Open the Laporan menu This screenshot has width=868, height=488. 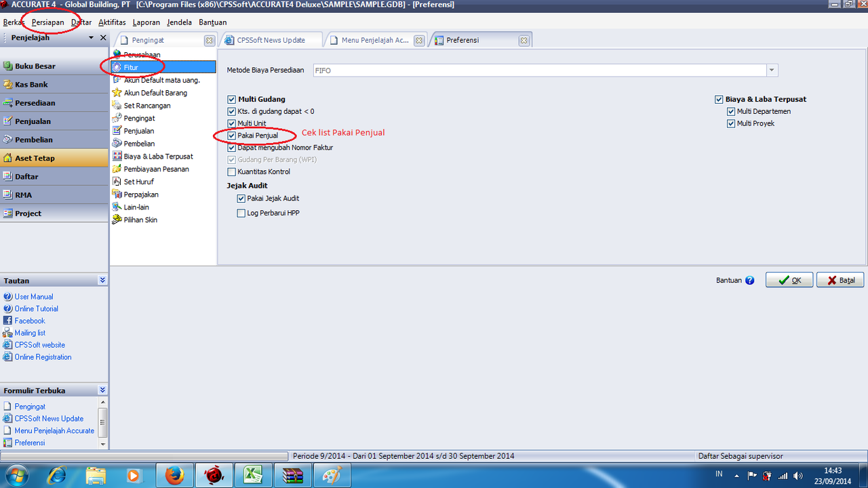[146, 22]
